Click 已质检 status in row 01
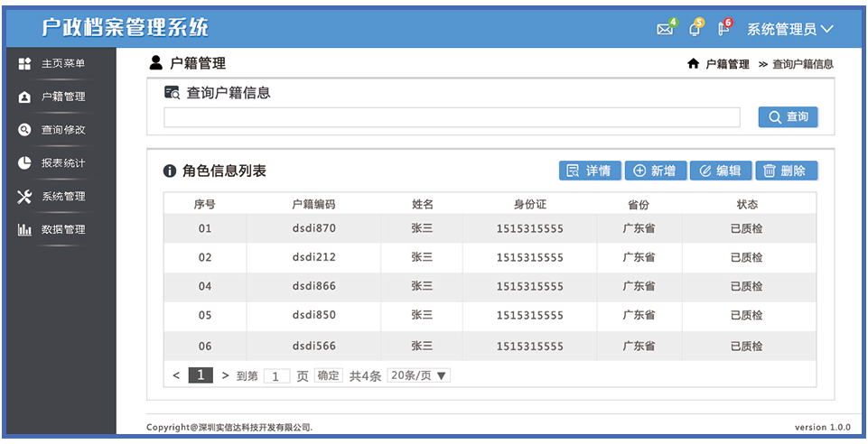Screen dimensions: 868x444 click(747, 228)
